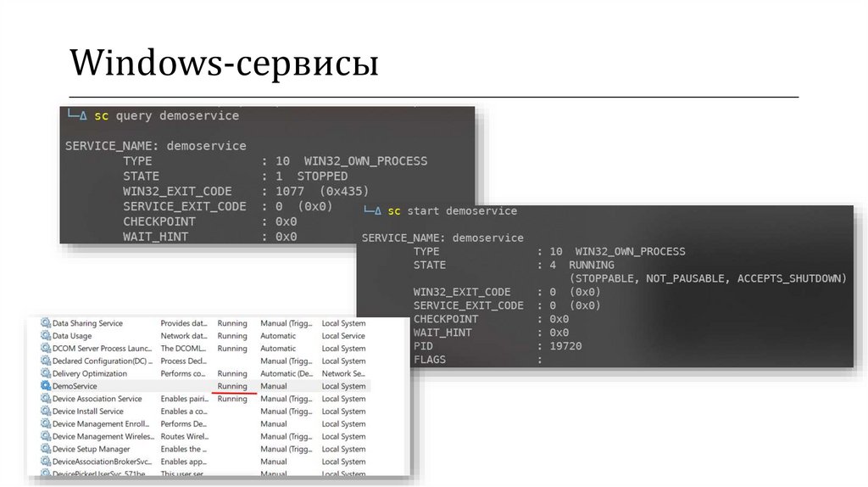
Task: Click the gear icon beside Device Setup Manager
Action: [46, 449]
